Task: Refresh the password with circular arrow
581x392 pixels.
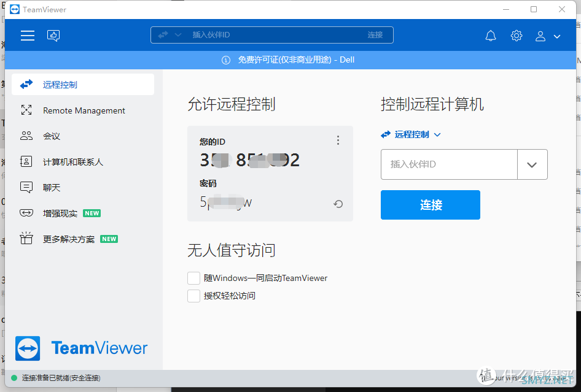Action: [338, 204]
